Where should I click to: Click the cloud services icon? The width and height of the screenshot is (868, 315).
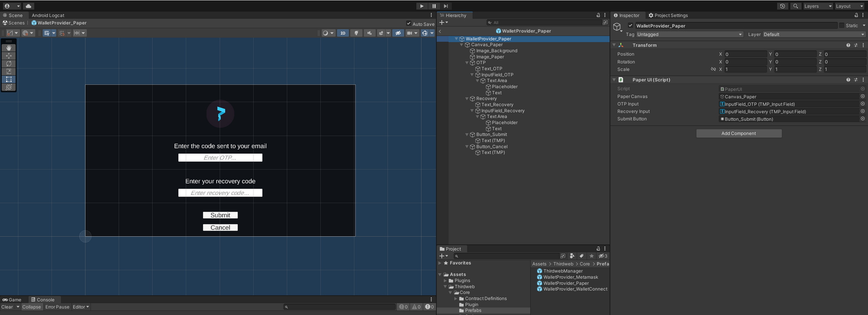pyautogui.click(x=28, y=6)
